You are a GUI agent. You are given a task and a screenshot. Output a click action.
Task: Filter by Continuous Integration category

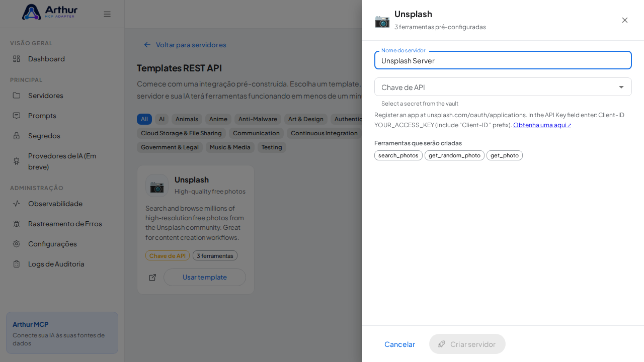point(324,133)
